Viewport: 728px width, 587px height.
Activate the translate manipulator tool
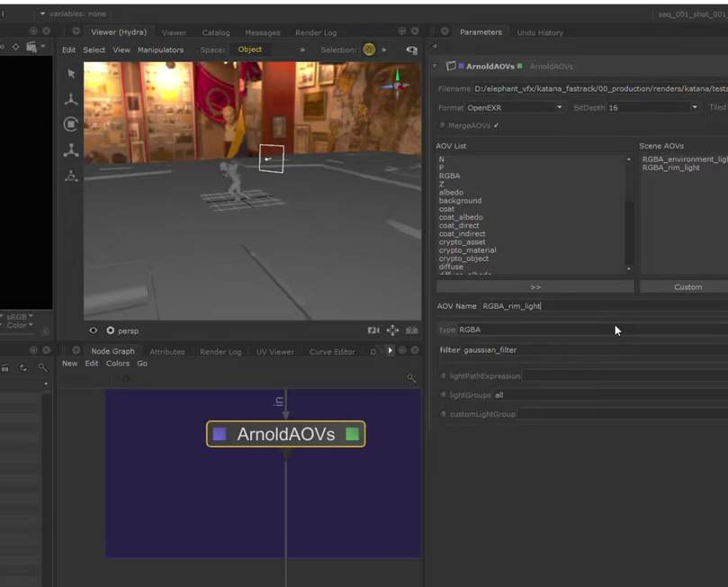[x=70, y=100]
